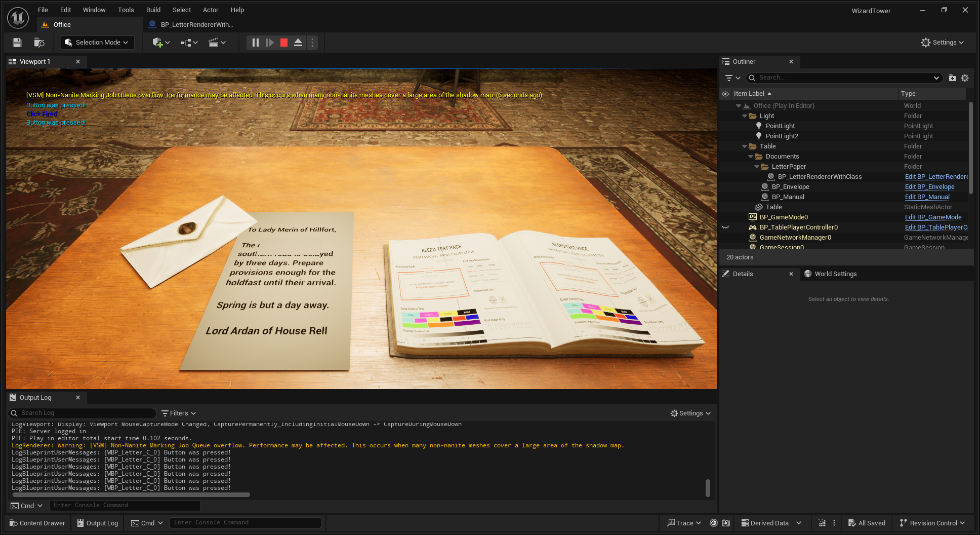Screen dimensions: 980x535
Task: Collapse the Light folder in Outliner
Action: [744, 116]
